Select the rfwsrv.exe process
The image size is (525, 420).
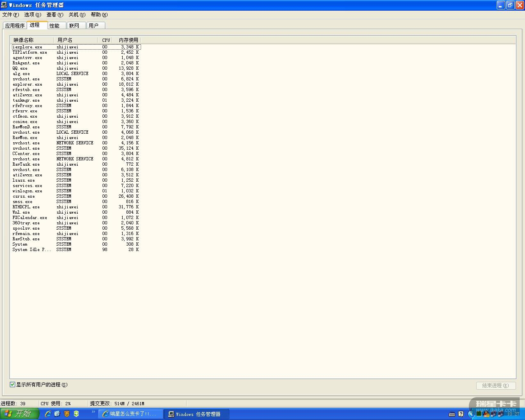tap(76, 111)
